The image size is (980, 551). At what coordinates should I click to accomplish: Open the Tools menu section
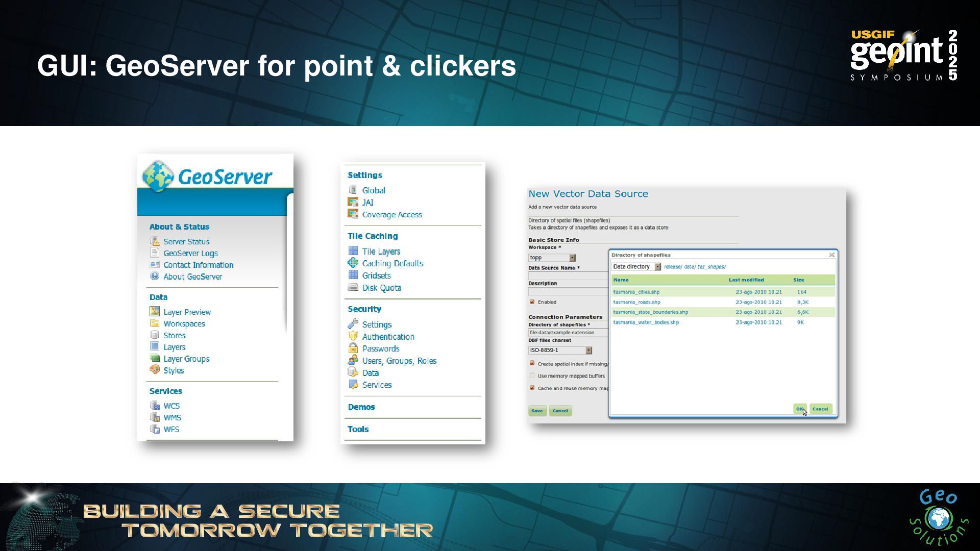click(x=358, y=429)
